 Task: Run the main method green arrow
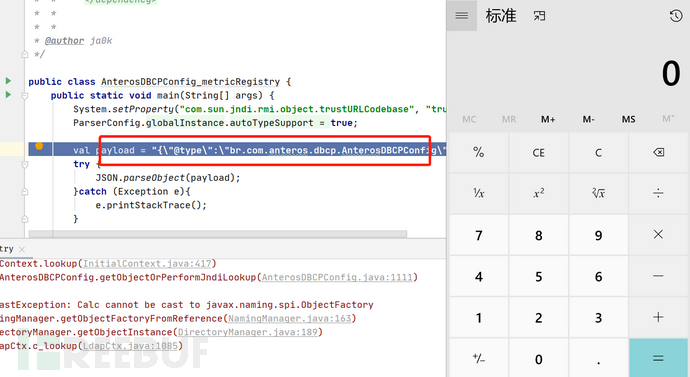(x=8, y=95)
